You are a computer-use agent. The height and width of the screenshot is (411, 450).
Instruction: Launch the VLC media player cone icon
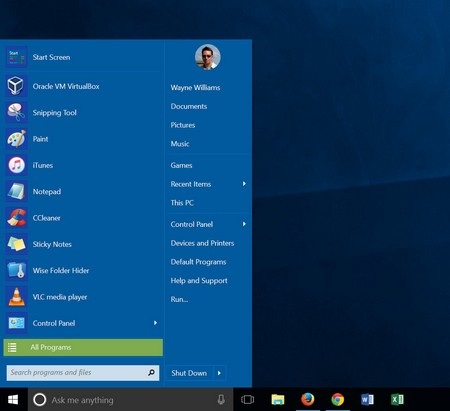point(16,297)
